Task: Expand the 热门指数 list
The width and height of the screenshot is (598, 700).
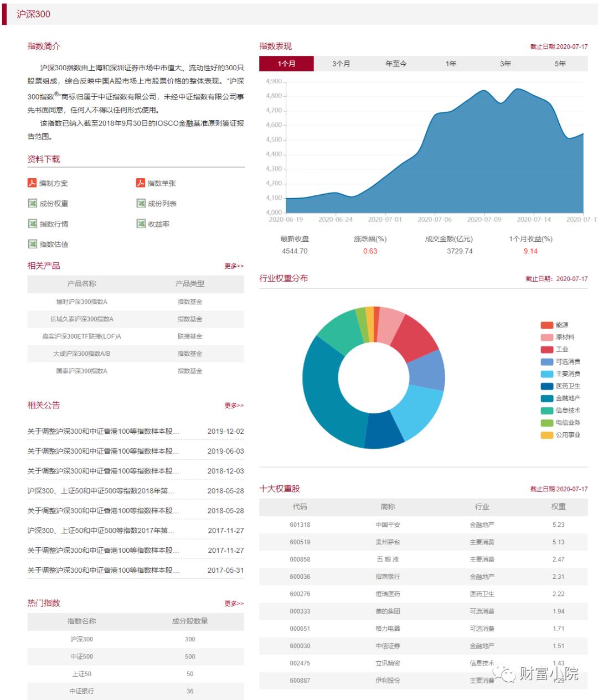Action: pyautogui.click(x=234, y=604)
